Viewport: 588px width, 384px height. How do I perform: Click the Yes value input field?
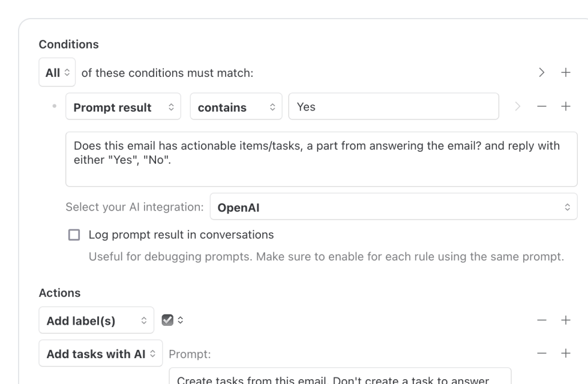pyautogui.click(x=393, y=107)
